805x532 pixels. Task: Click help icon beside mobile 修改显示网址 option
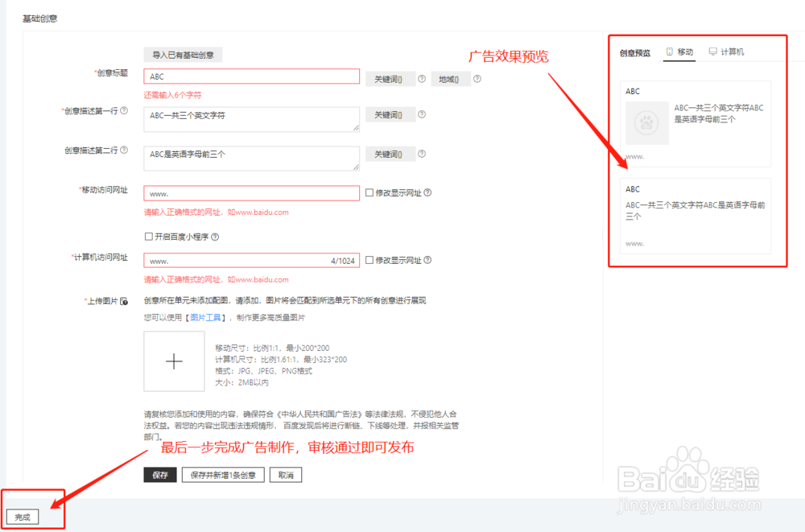point(427,192)
